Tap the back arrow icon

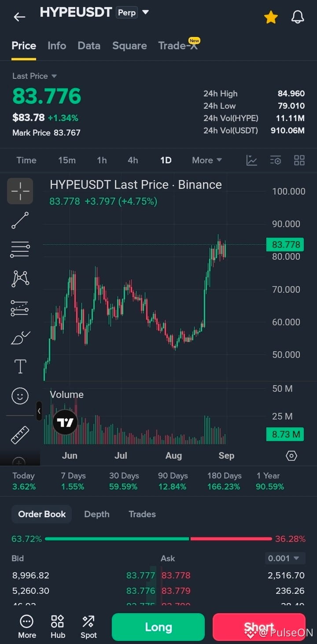19,17
